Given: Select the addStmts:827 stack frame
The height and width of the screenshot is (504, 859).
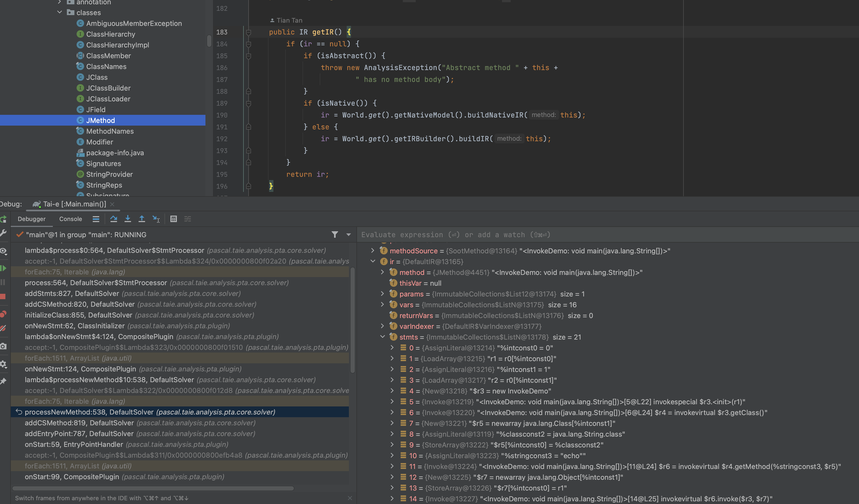Looking at the screenshot, I should point(180,294).
